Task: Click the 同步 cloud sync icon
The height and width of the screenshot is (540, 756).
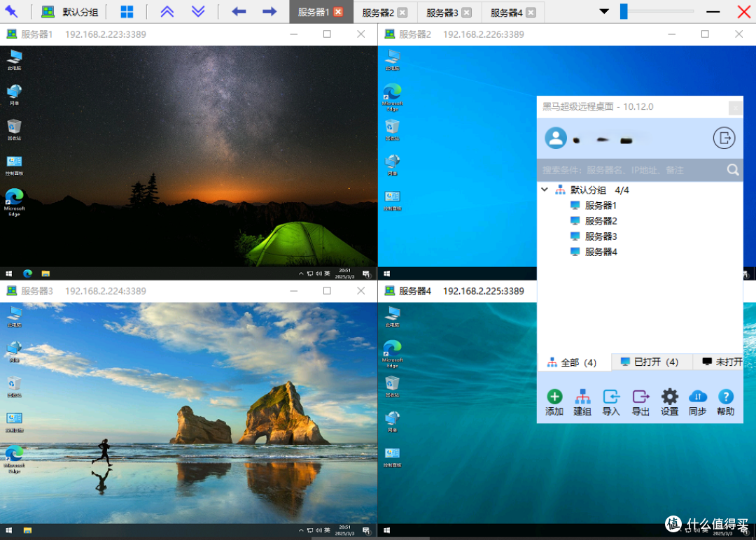Action: tap(698, 402)
